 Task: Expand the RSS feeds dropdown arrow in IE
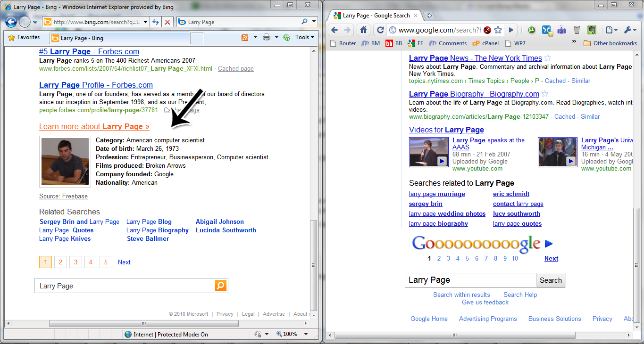[255, 38]
